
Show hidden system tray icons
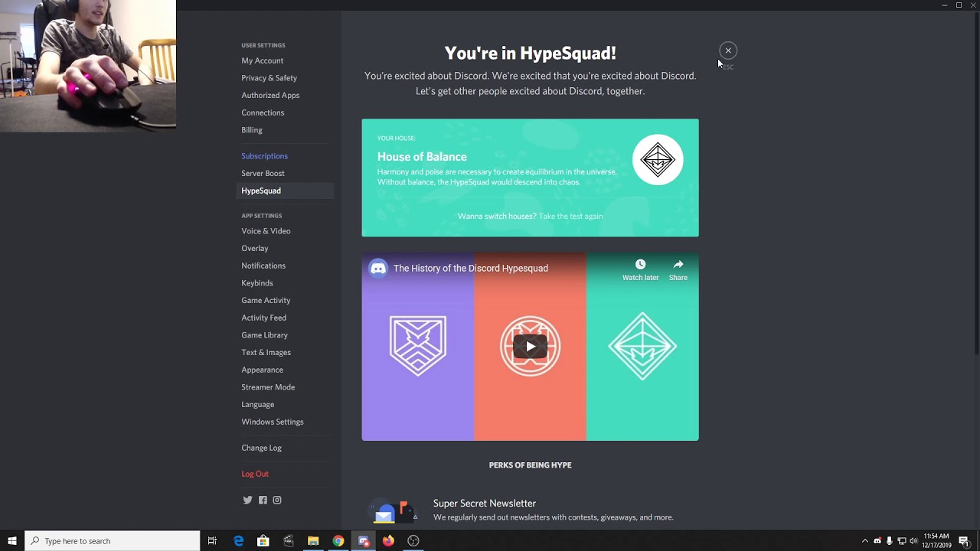pos(865,541)
